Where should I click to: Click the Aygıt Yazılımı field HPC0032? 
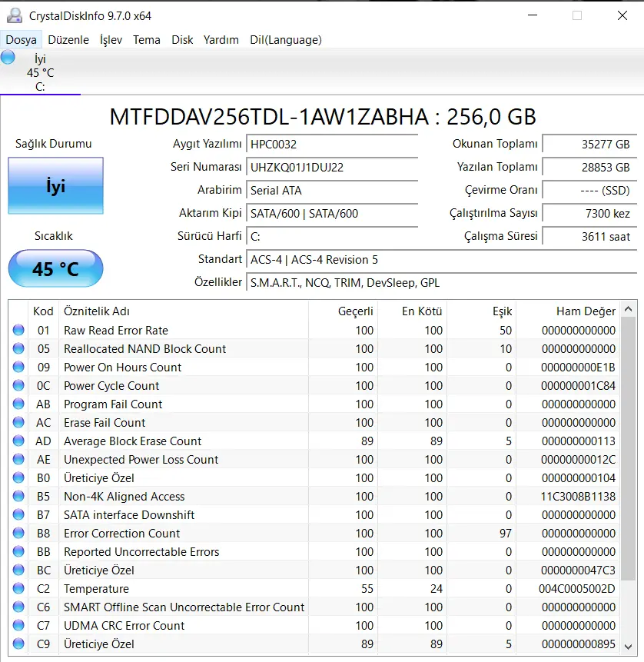(332, 145)
